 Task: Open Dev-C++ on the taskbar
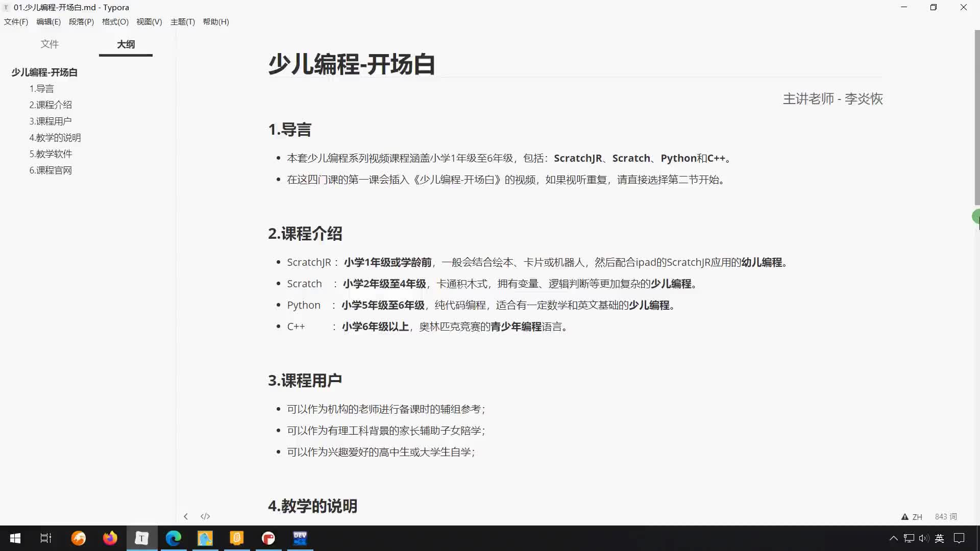(300, 538)
